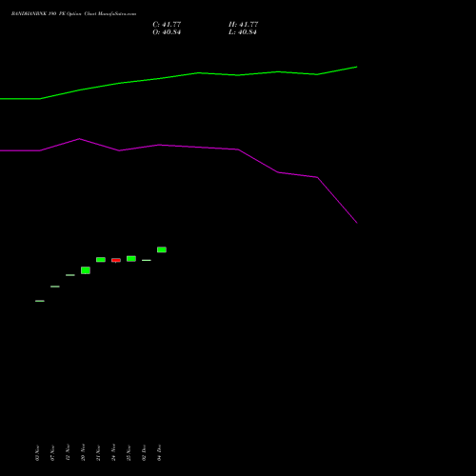Click the high value H: 41.77
This screenshot has width=476, height=476.
coord(244,25)
